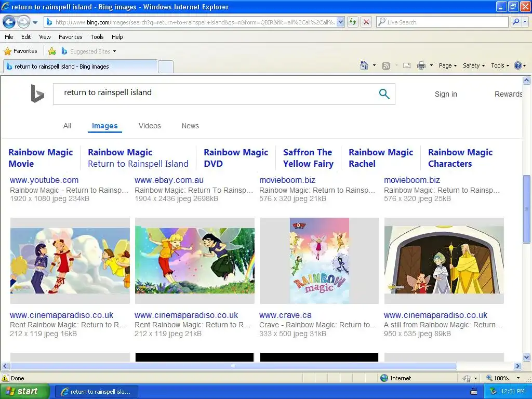
Task: Open a new blank tab
Action: point(166,66)
